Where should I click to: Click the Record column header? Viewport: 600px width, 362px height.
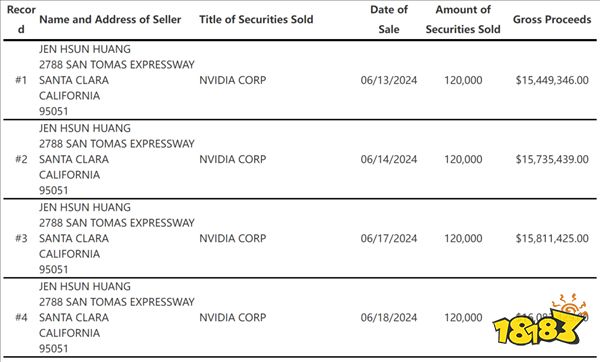(21, 20)
